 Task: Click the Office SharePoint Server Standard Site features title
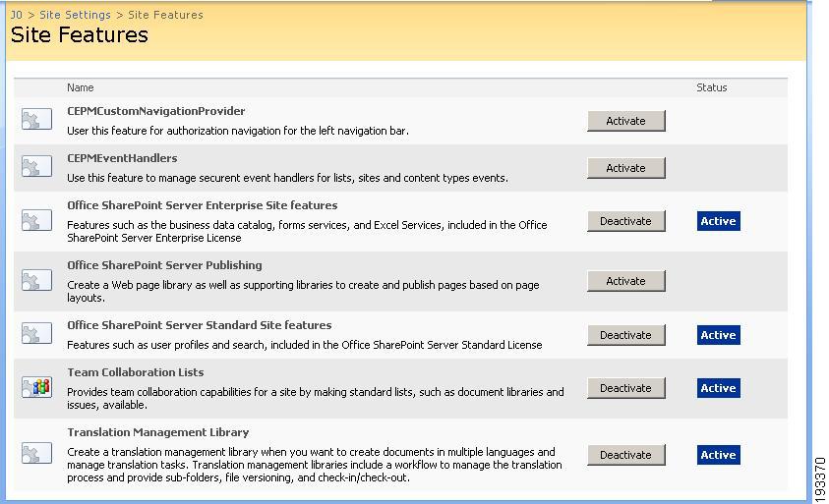200,325
